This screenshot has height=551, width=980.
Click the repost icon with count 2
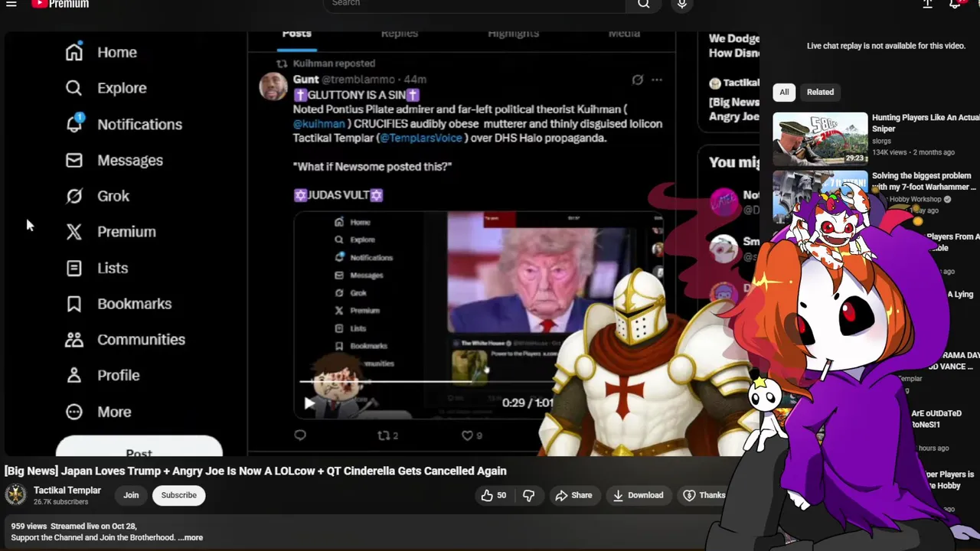(x=384, y=435)
